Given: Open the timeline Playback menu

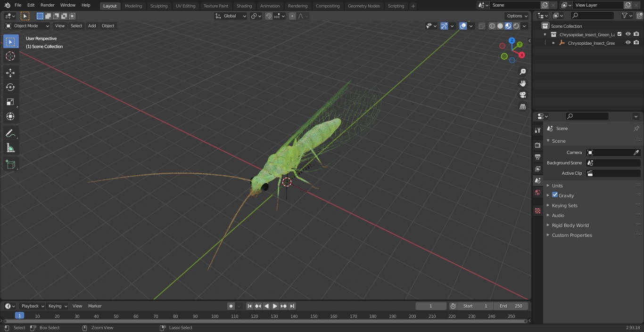Looking at the screenshot, I should [33, 306].
